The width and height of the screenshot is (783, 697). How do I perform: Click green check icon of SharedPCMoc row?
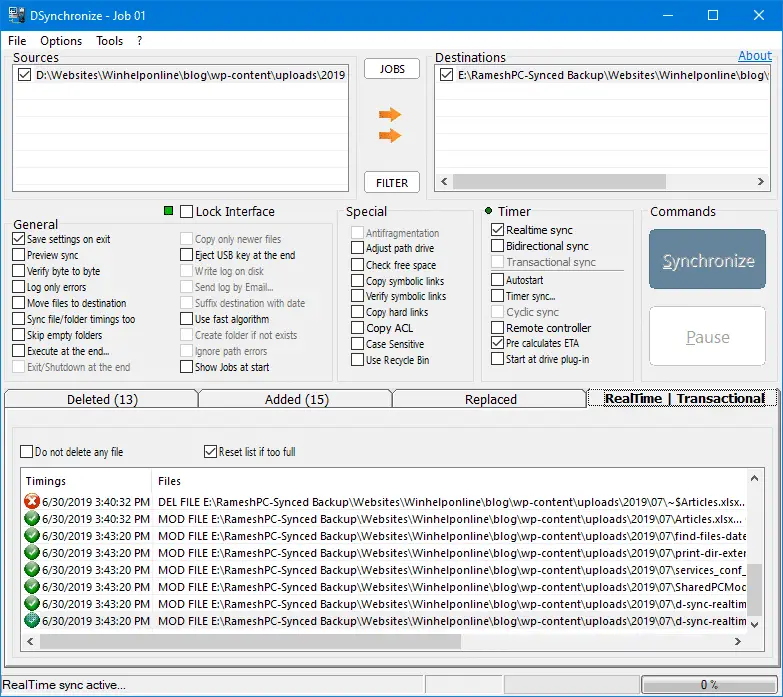pos(32,587)
